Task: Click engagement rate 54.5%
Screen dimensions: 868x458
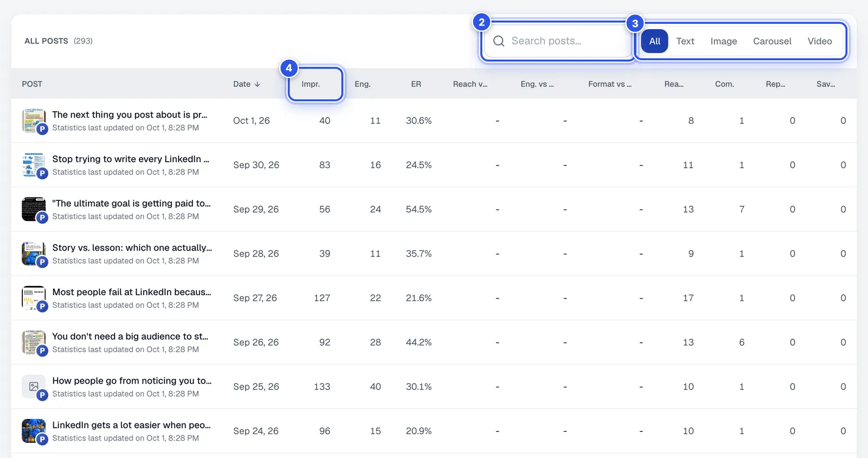Action: tap(419, 209)
